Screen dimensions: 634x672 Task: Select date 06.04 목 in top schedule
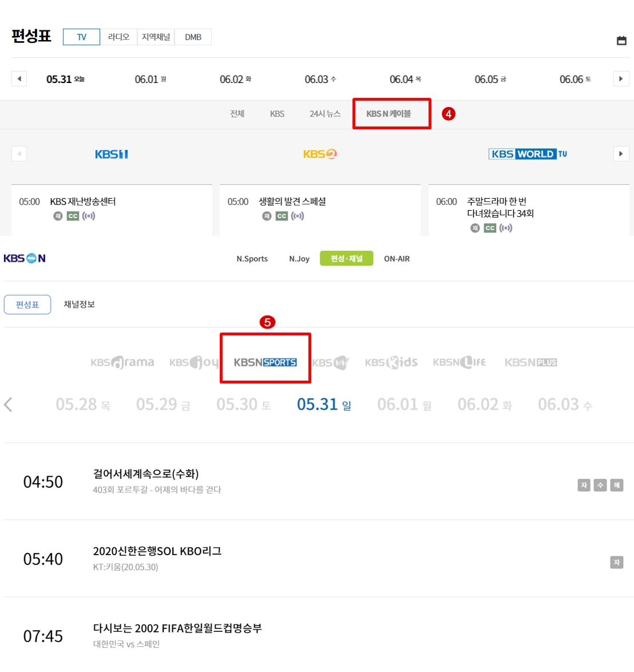coord(405,80)
